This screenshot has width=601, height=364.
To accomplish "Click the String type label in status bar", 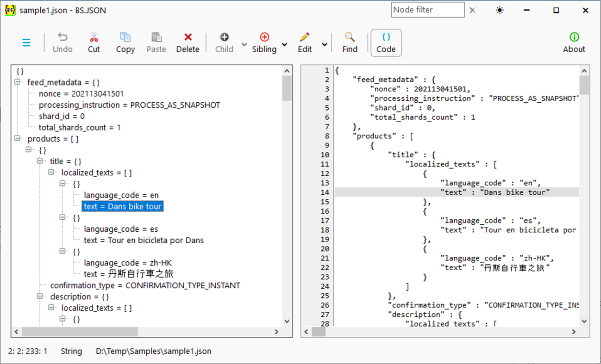I will pos(71,351).
